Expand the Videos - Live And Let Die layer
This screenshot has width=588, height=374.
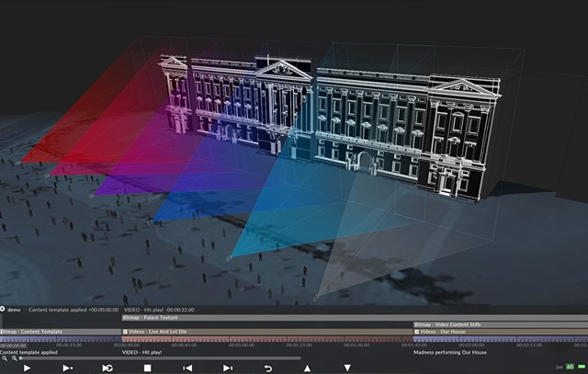pos(125,332)
